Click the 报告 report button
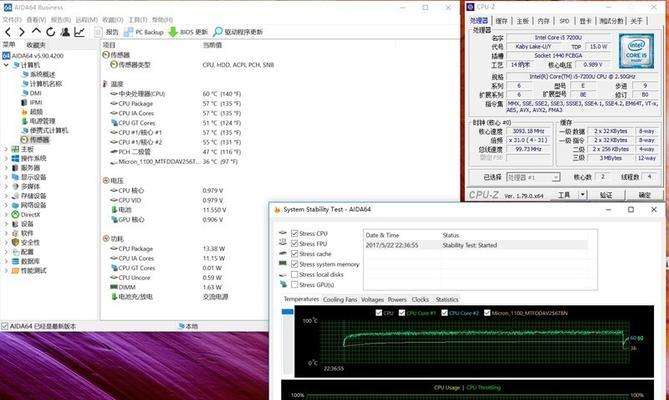Viewport: 669px width, 400px height. pyautogui.click(x=107, y=32)
